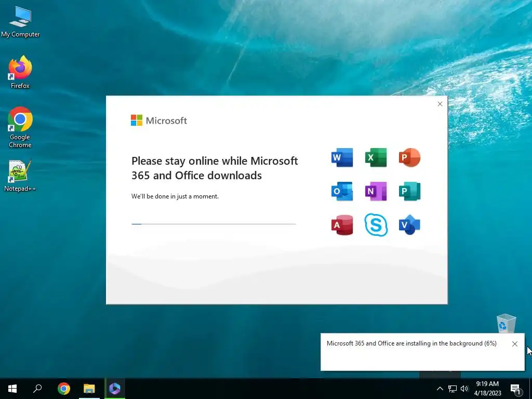Open taskbar Search
532x399 pixels.
point(37,389)
